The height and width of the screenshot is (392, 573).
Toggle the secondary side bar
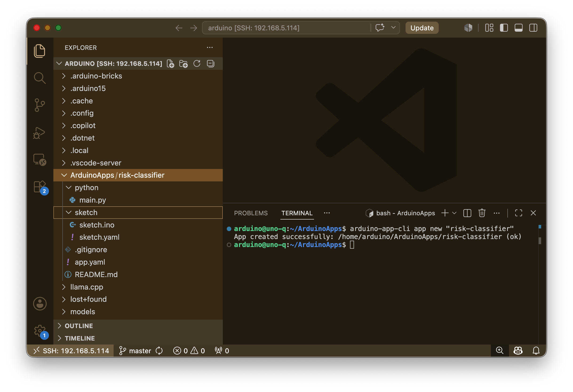[533, 28]
